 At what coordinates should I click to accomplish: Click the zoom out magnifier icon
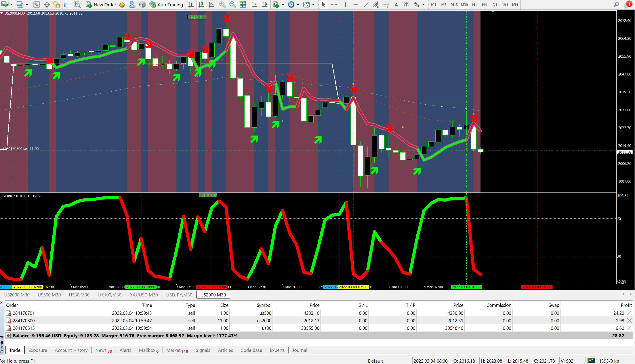click(232, 4)
